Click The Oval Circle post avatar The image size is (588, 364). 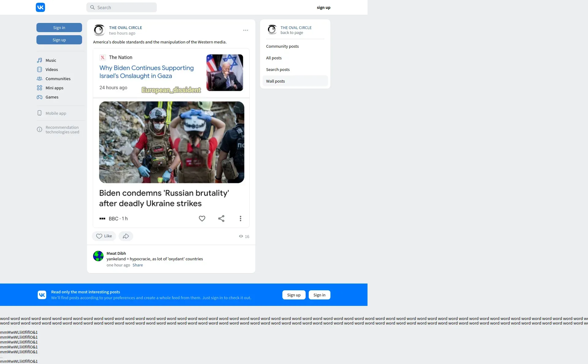coord(99,30)
